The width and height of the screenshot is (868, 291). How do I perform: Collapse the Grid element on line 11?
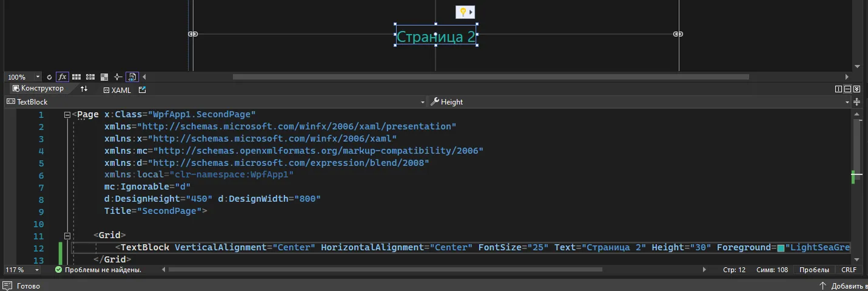pyautogui.click(x=67, y=236)
